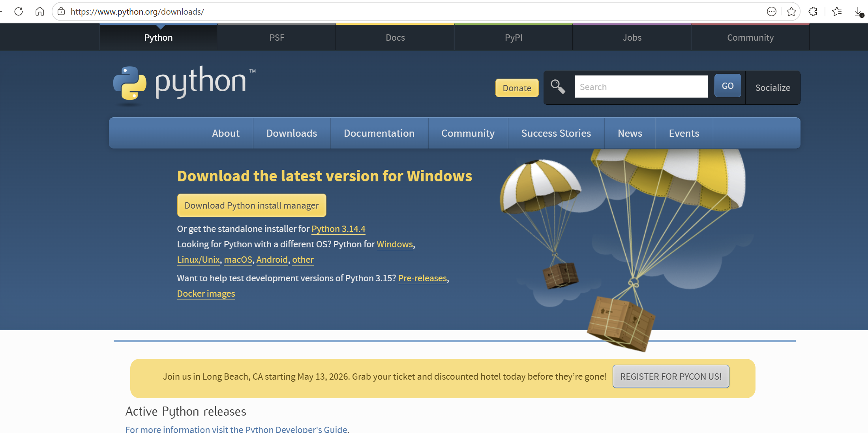The width and height of the screenshot is (868, 433).
Task: Open the favorites list icon
Action: tap(836, 11)
